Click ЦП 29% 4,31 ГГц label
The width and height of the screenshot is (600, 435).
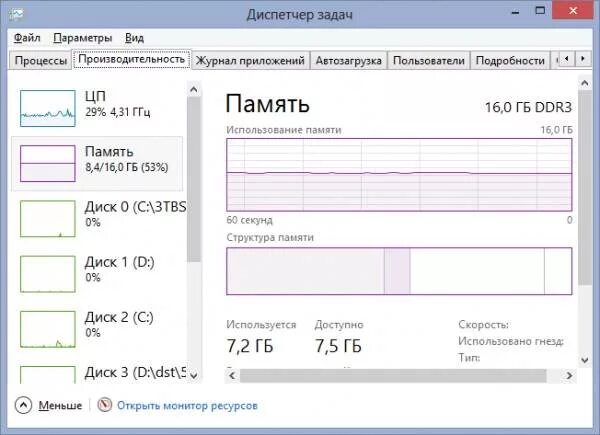coord(117,104)
